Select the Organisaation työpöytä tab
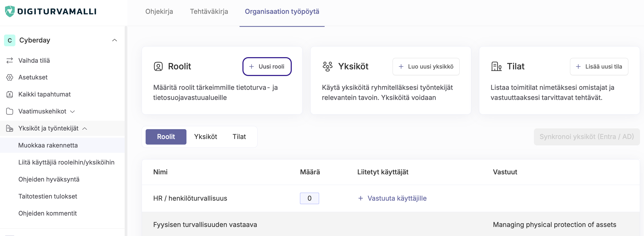Screen dimensions: 644x236 coord(282,11)
